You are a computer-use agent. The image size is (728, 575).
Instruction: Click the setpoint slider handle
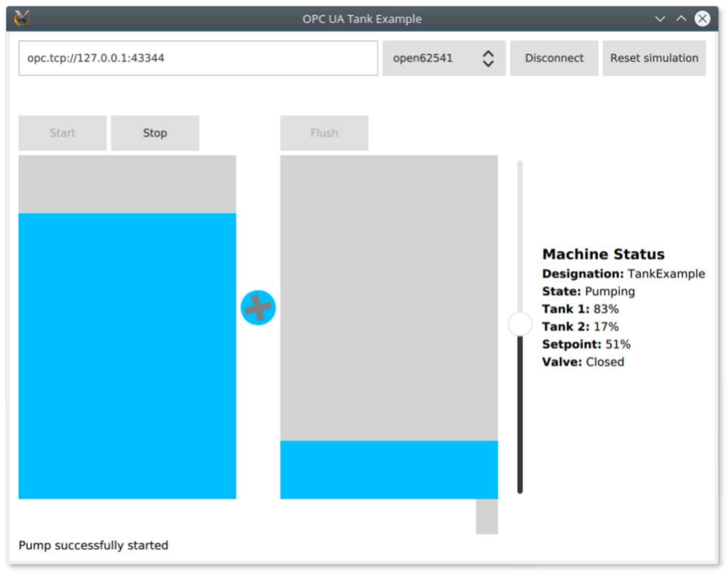(519, 324)
